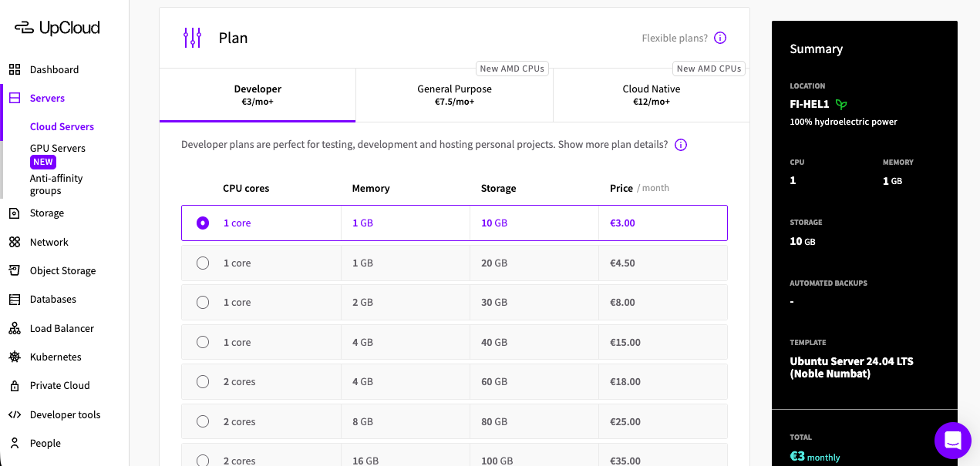Open the chat support bubble
The width and height of the screenshot is (980, 466).
(952, 441)
